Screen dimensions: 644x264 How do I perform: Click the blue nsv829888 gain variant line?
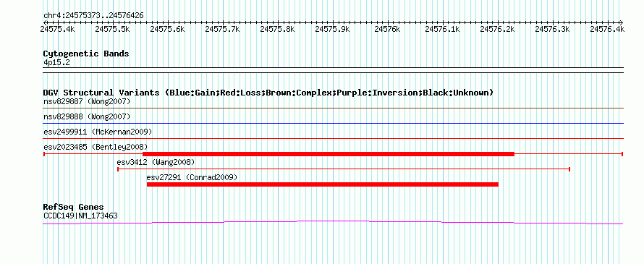point(333,123)
